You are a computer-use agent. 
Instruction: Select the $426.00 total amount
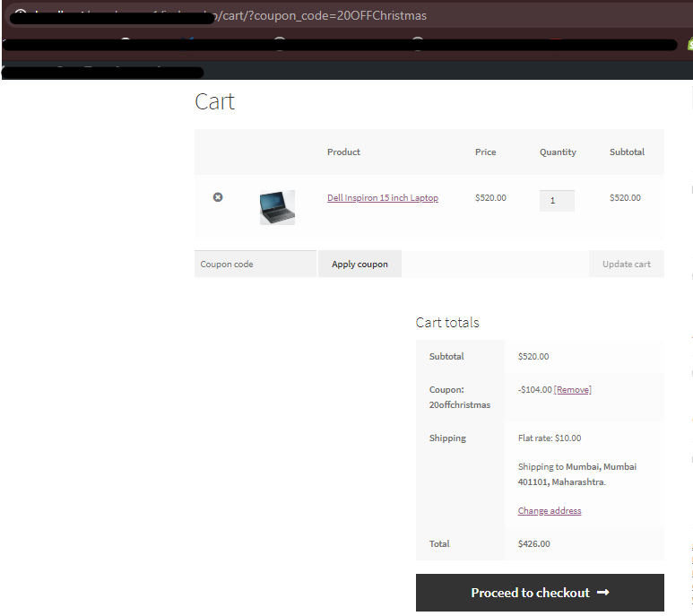534,543
